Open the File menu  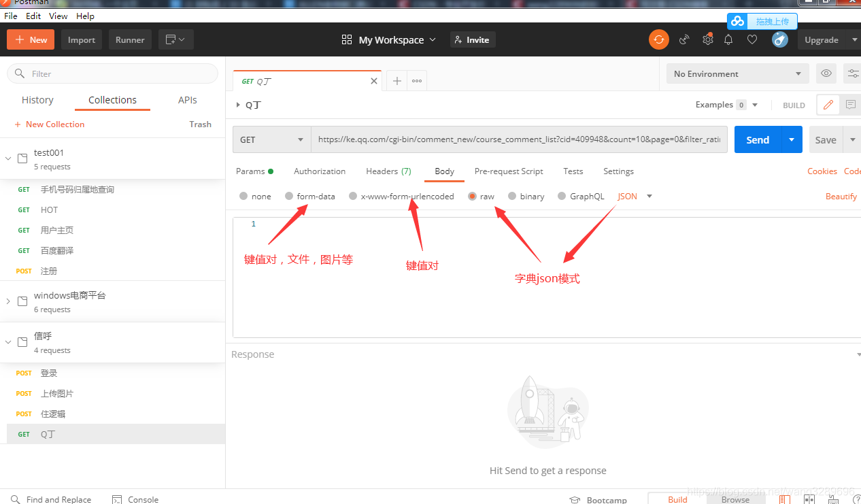[10, 16]
